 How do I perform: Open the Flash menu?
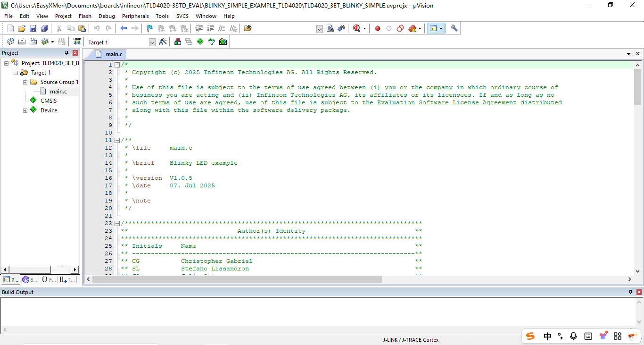click(x=85, y=16)
